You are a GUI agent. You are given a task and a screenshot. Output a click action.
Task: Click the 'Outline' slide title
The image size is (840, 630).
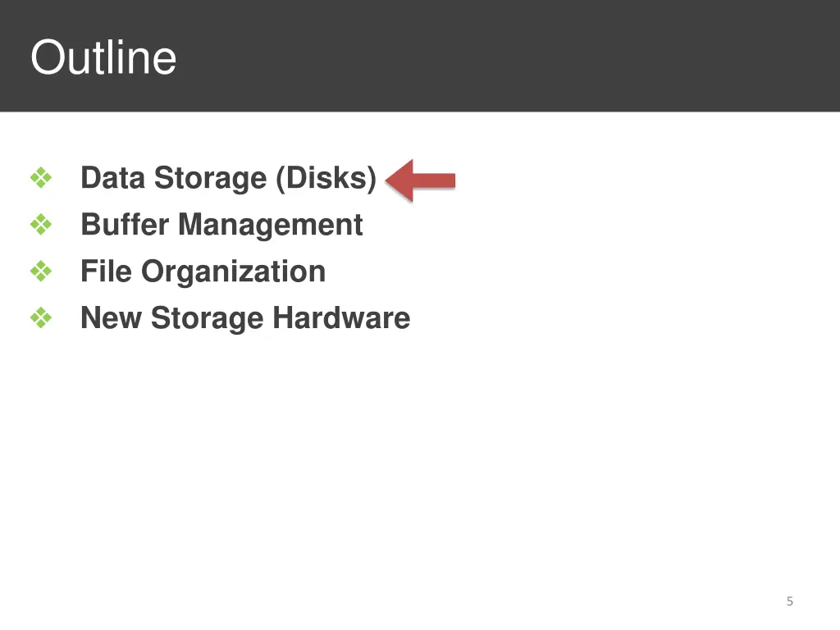(x=103, y=57)
